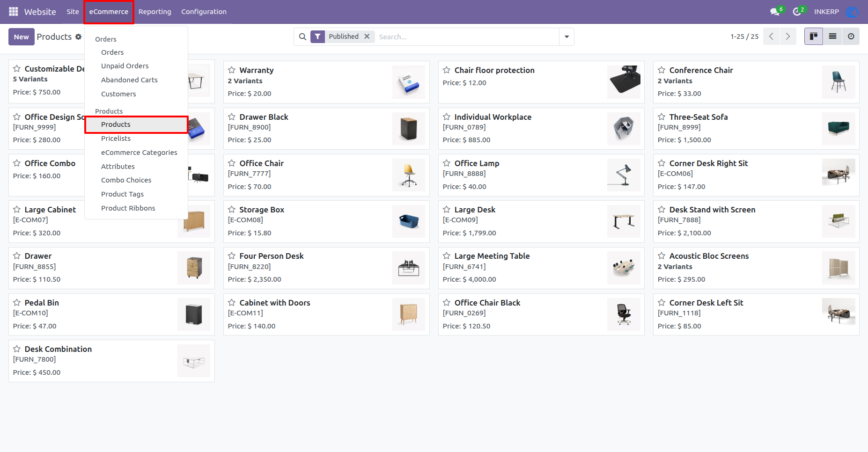Select Abandoned Carts menu entry
The width and height of the screenshot is (868, 452).
[x=136, y=80]
